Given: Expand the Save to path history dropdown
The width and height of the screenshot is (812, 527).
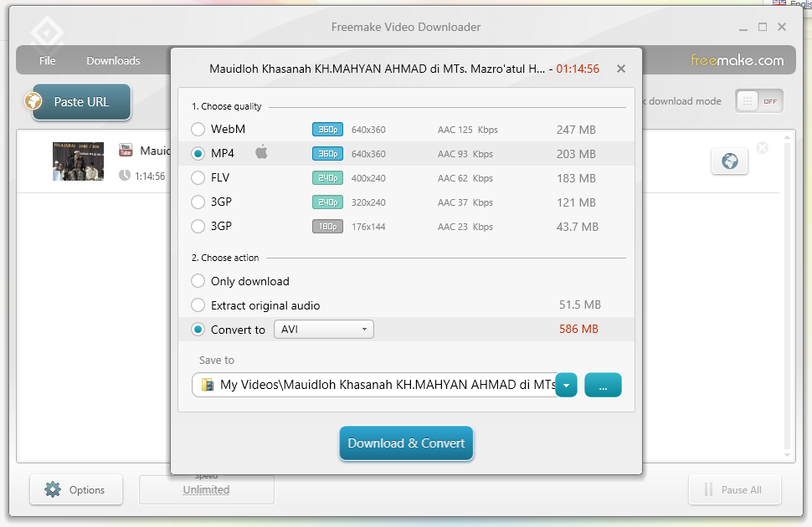Looking at the screenshot, I should 567,385.
